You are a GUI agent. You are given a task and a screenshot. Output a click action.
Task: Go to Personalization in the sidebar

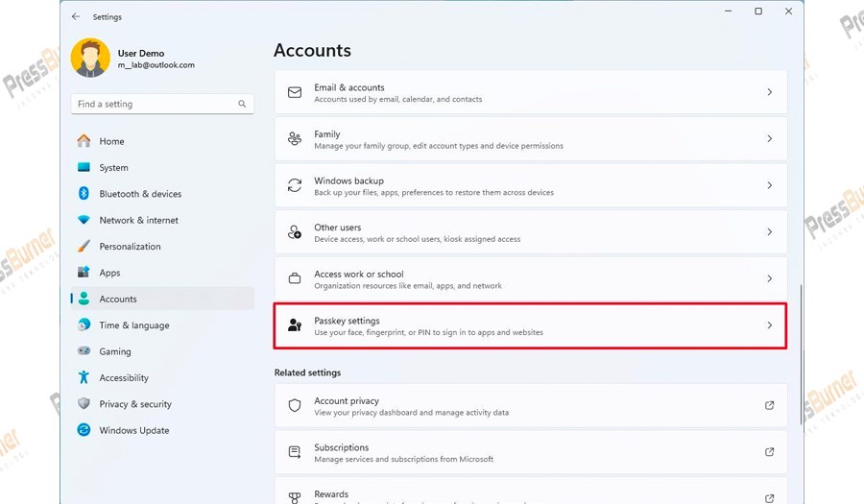pos(130,247)
